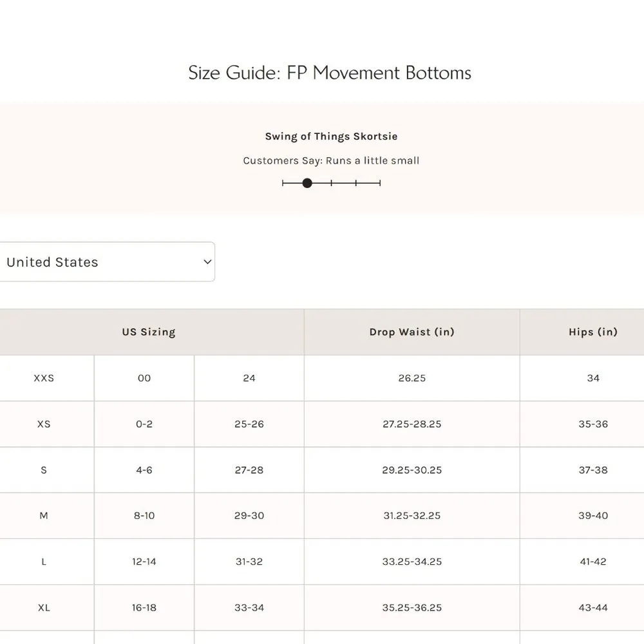Viewport: 644px width, 644px height.
Task: Select the 00 numeric size cell
Action: (x=144, y=378)
